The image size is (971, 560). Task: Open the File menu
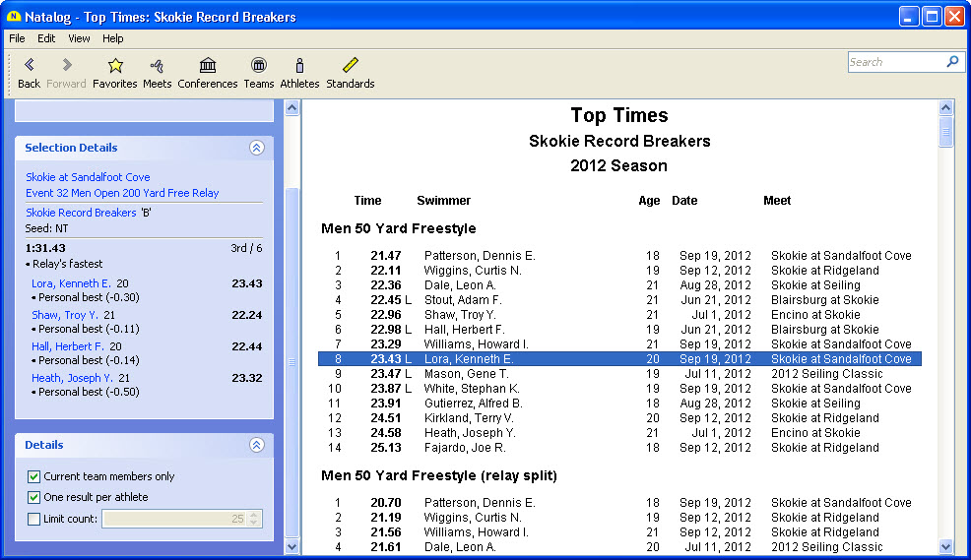pos(17,38)
